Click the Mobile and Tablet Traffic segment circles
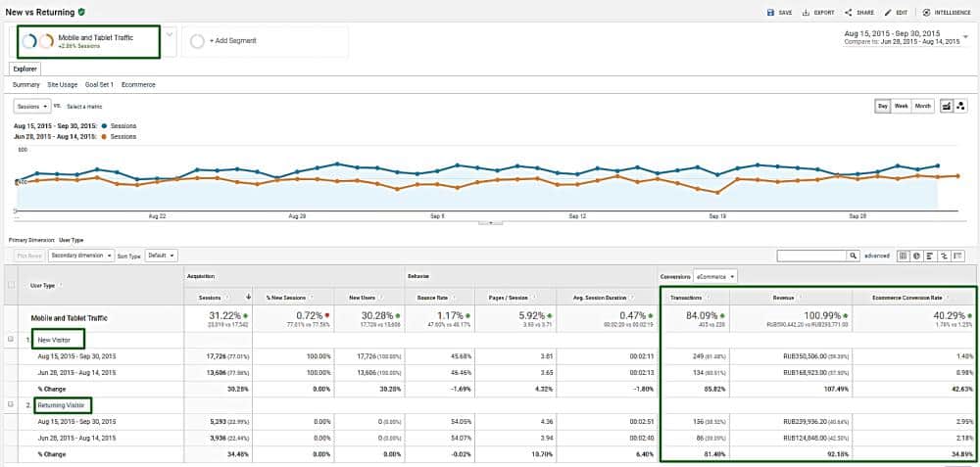Image resolution: width=980 pixels, height=467 pixels. 38,41
